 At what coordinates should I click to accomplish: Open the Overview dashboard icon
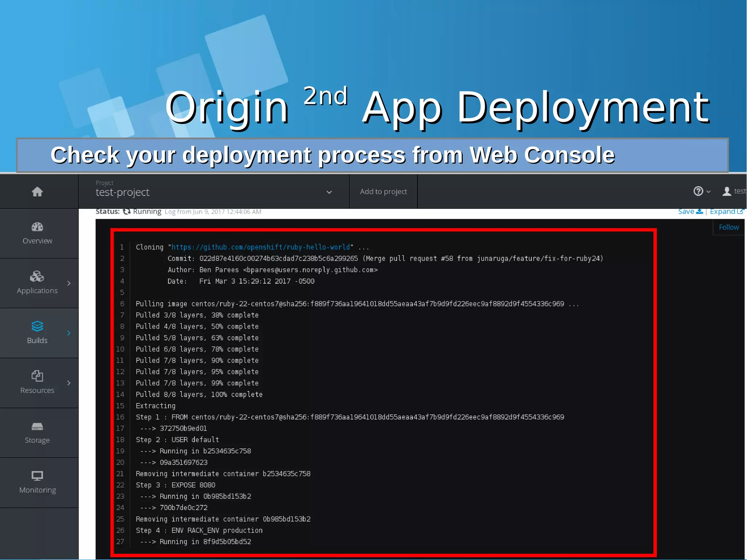37,227
